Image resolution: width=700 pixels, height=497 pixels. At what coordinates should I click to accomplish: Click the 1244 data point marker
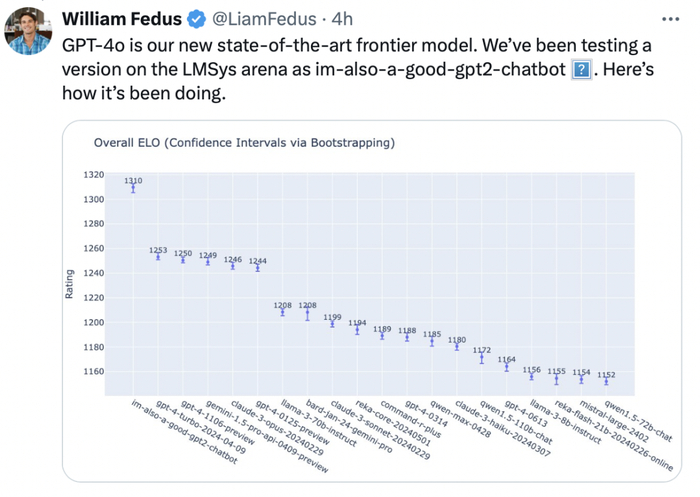point(258,268)
